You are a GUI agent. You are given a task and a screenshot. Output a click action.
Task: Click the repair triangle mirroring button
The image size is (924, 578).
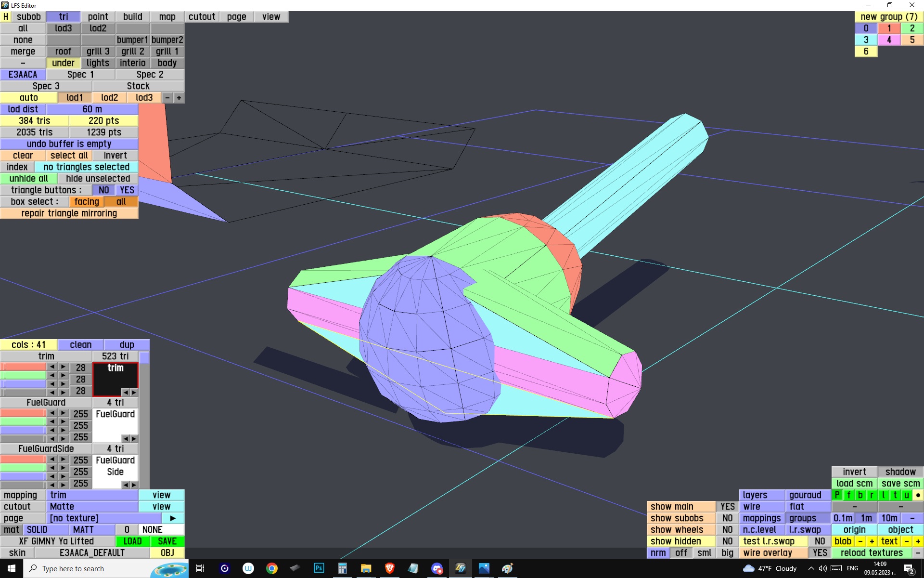69,213
